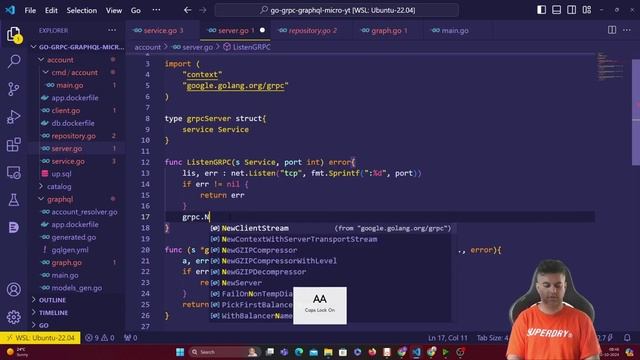Image resolution: width=640 pixels, height=360 pixels.
Task: Open Windows Start button
Action: click(x=180, y=352)
